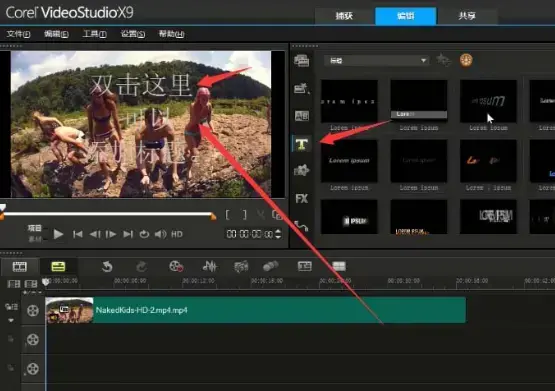
Task: Select the orange letters title preset
Action: tap(488, 161)
